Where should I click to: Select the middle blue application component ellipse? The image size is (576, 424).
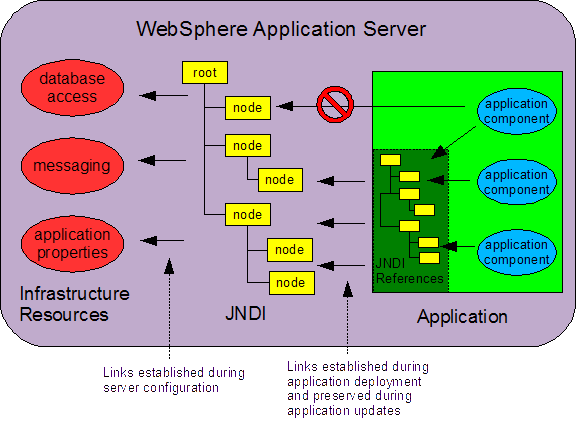(x=516, y=182)
